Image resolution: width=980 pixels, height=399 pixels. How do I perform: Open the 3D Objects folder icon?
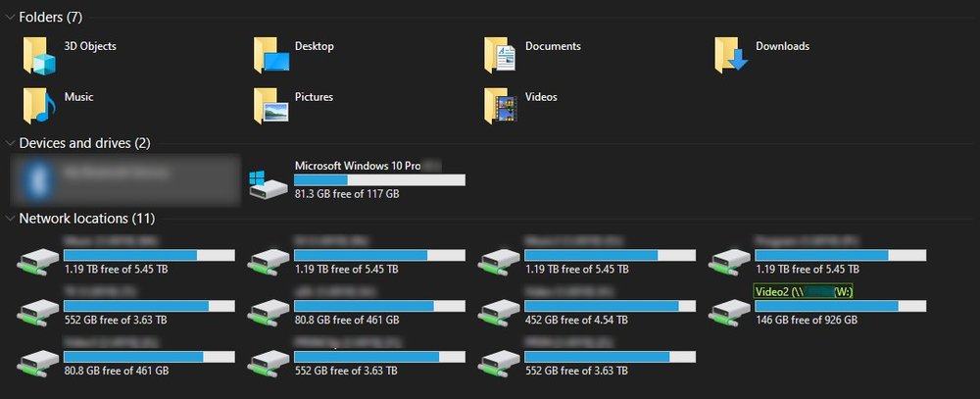40,55
